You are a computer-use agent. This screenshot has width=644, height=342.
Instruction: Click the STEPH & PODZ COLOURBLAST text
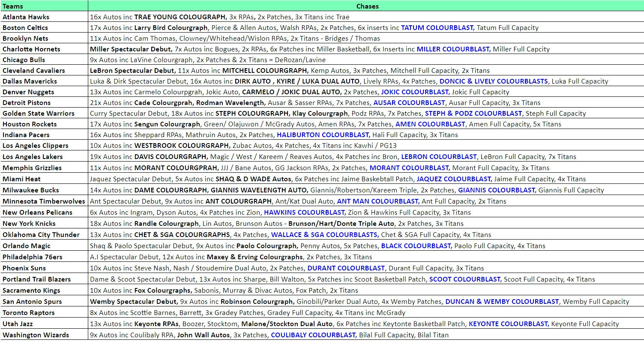pyautogui.click(x=473, y=114)
